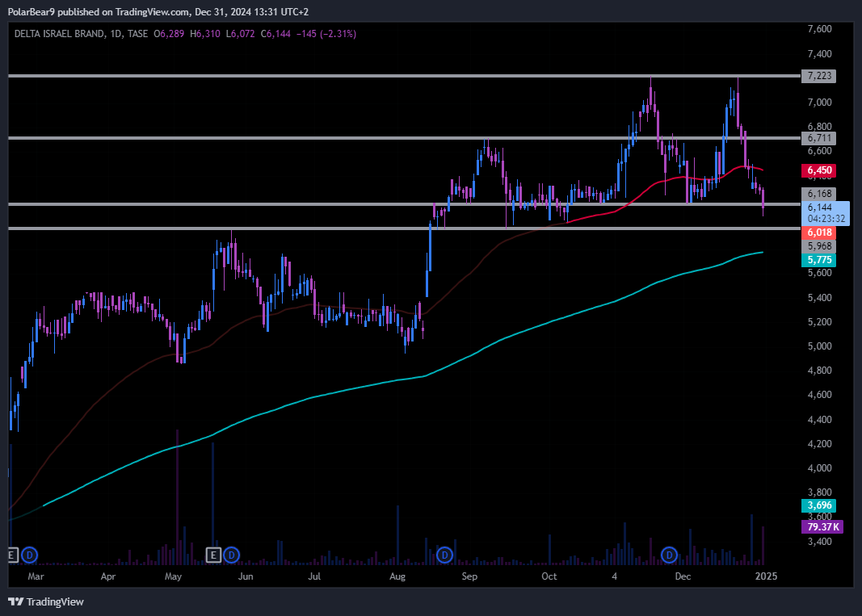Click the teal 5,775 moving average label
The image size is (862, 616).
pos(818,260)
